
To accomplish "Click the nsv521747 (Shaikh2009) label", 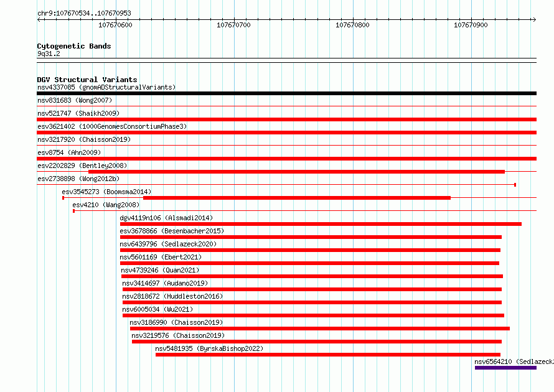I will click(78, 113).
